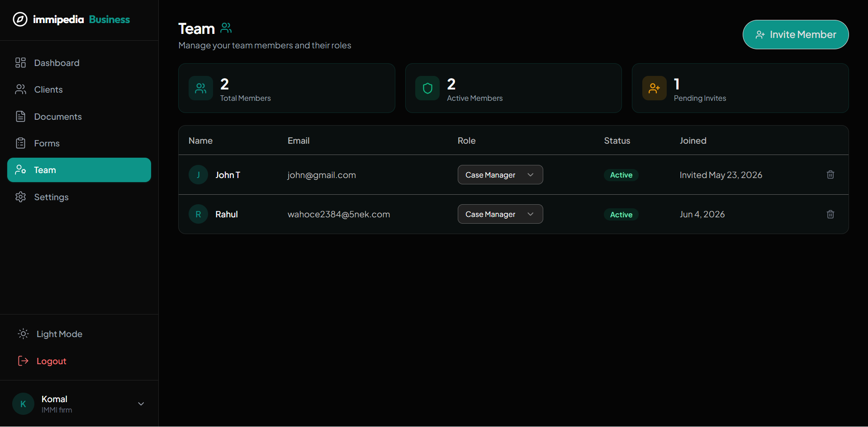Image resolution: width=868 pixels, height=427 pixels.
Task: Click the Active Members label
Action: point(474,98)
